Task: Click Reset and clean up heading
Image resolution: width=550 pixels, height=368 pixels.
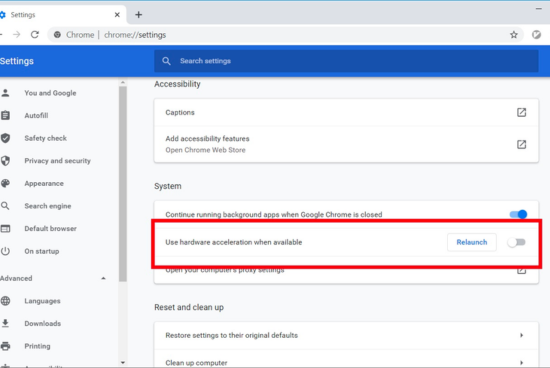Action: coord(189,307)
